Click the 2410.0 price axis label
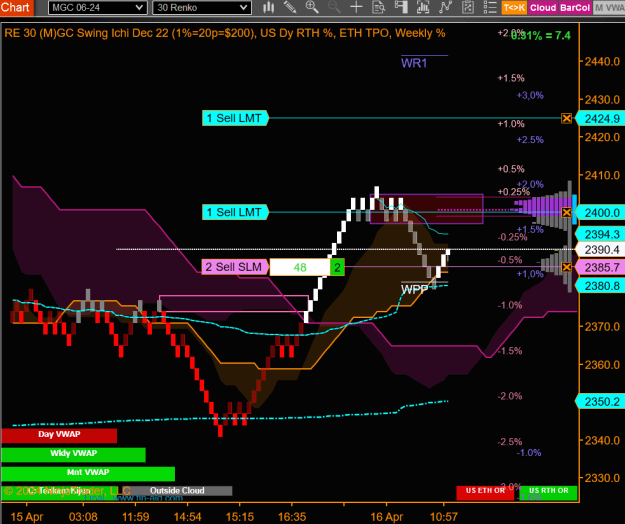625x524 pixels. (x=602, y=175)
